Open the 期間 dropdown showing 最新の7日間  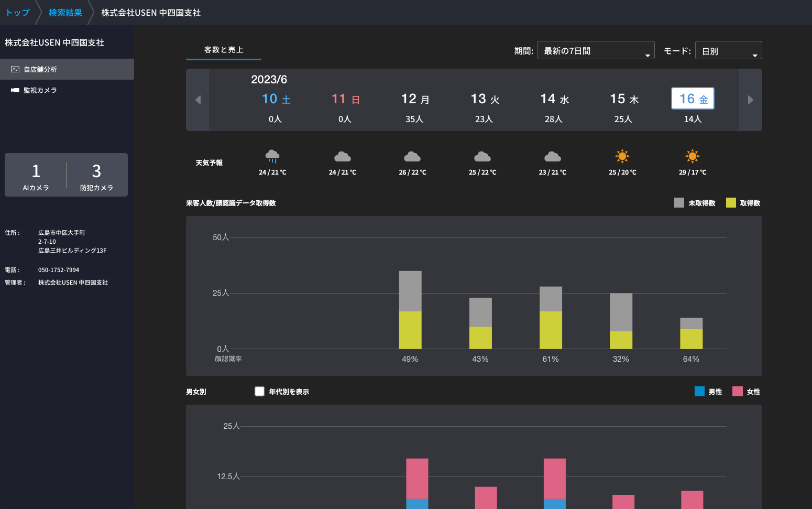[x=596, y=50]
